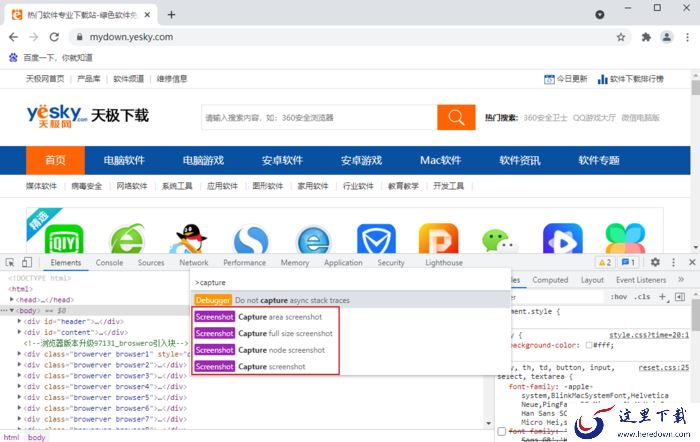Open a new browser tab
The width and height of the screenshot is (700, 442).
tap(171, 15)
